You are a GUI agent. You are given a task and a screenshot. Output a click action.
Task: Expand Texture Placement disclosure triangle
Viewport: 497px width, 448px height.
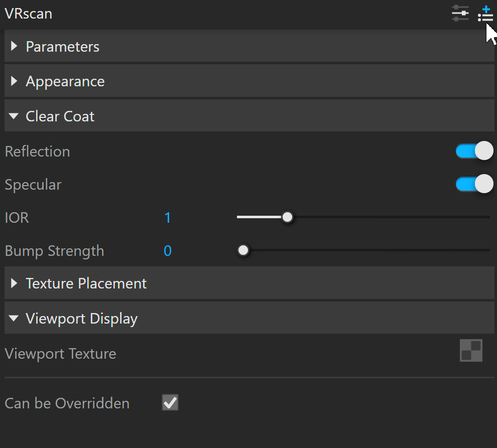[14, 283]
